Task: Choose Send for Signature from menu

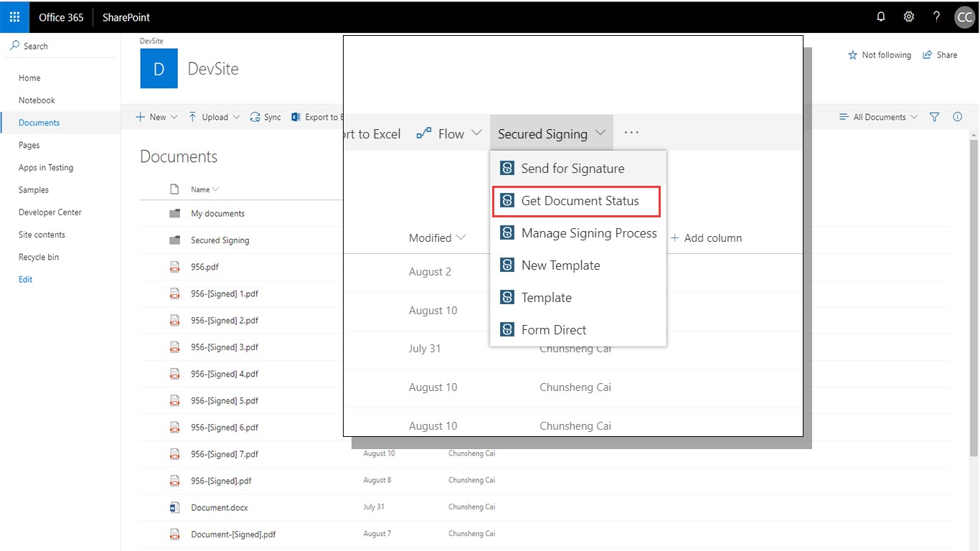Action: 573,169
